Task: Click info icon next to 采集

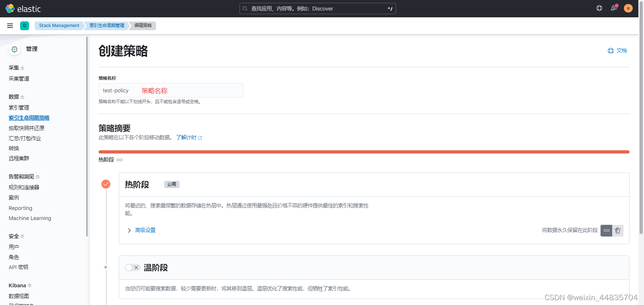Action: 22,68
